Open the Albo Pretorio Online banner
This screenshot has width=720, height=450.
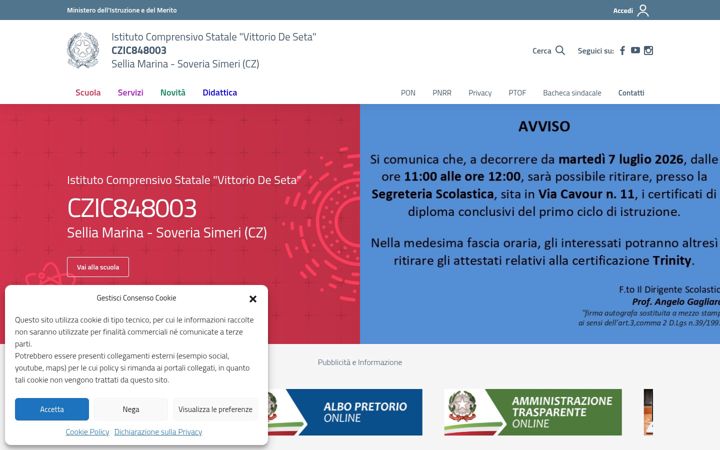(x=345, y=412)
